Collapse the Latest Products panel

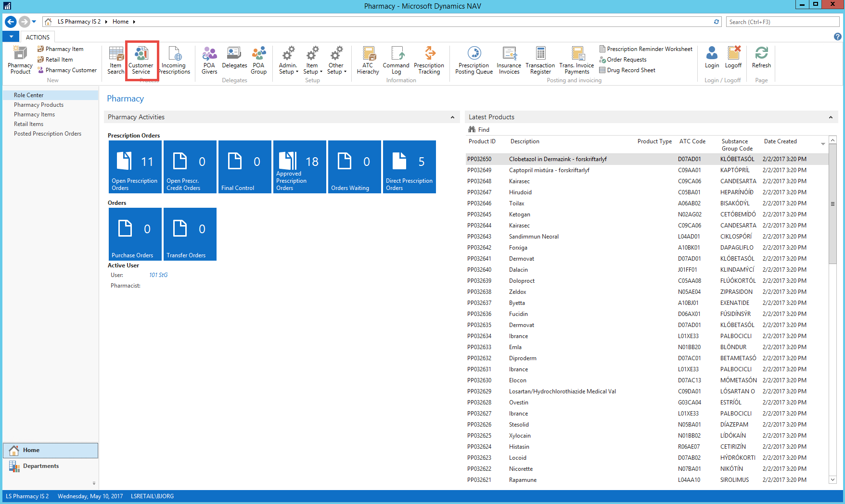831,117
